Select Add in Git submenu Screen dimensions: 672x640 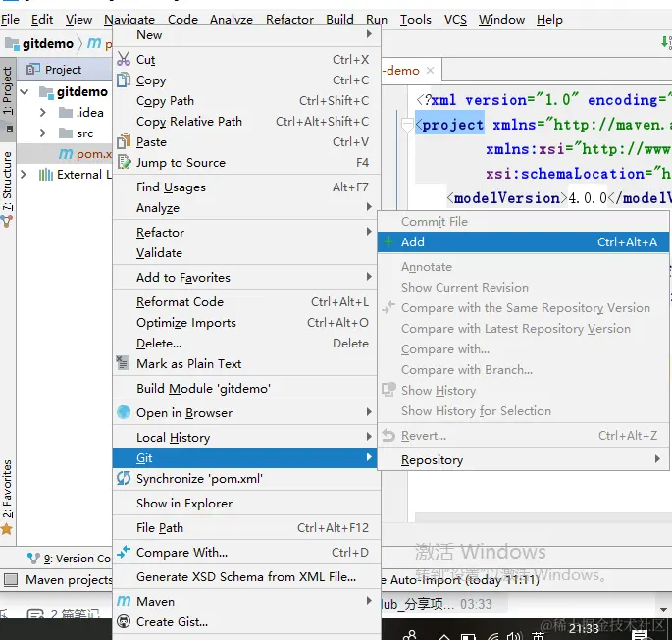click(523, 241)
